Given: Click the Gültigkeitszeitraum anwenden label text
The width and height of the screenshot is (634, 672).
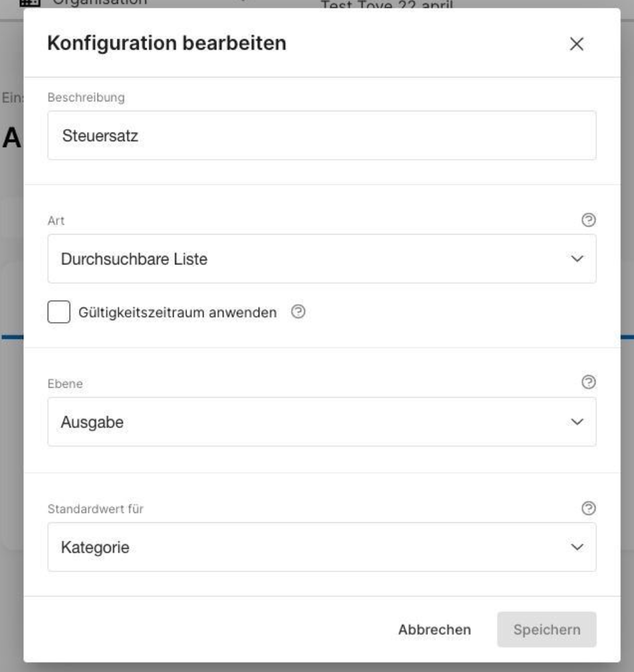Looking at the screenshot, I should pyautogui.click(x=178, y=312).
